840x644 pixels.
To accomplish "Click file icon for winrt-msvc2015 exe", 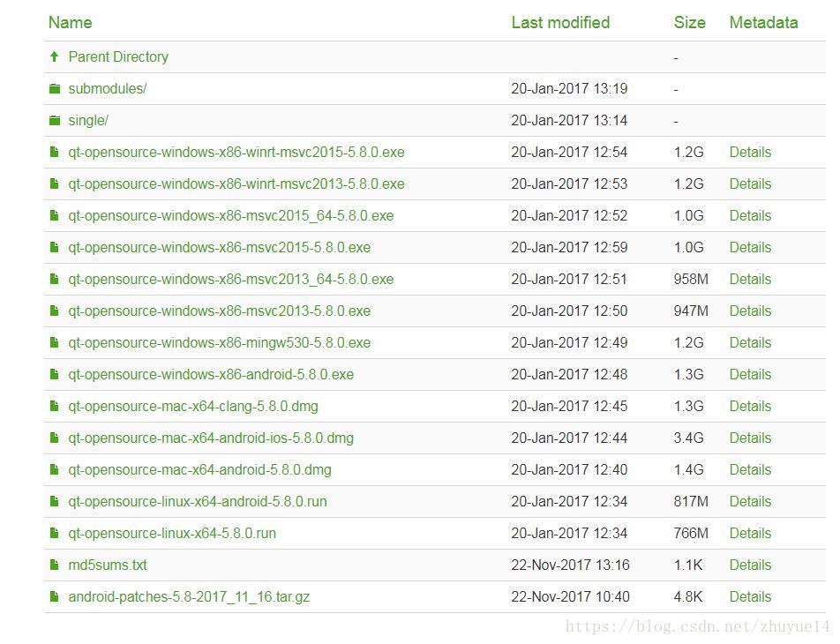I will point(54,152).
